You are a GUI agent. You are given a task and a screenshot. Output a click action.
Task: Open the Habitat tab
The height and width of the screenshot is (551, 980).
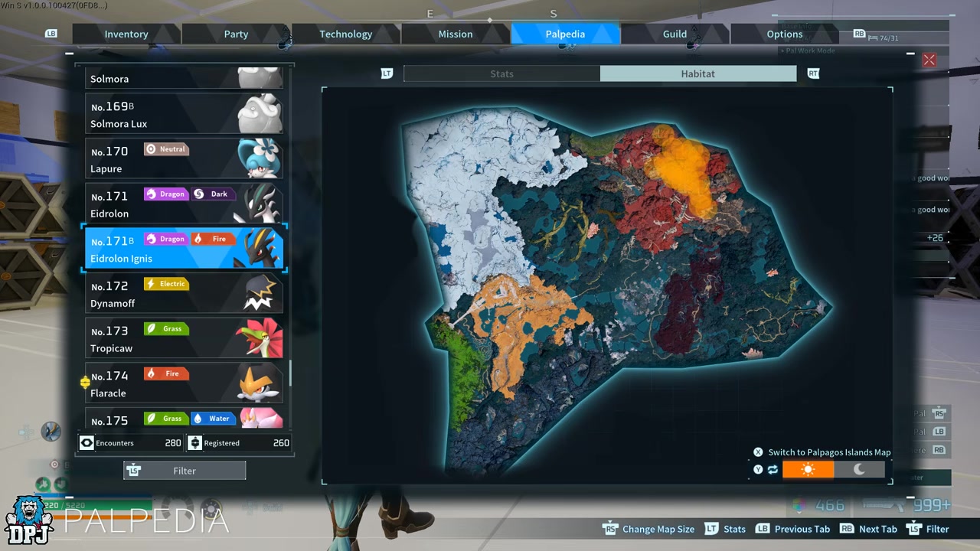(697, 73)
